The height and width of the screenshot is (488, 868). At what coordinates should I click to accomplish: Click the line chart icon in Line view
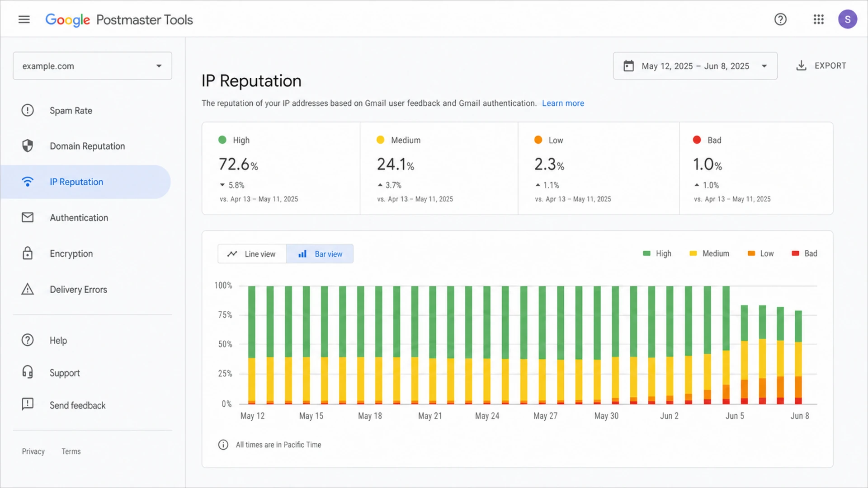coord(232,254)
